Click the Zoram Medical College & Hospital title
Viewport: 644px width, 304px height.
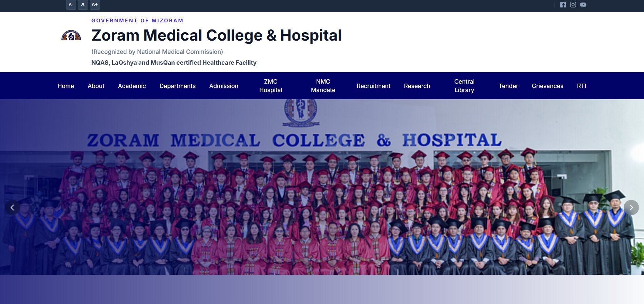tap(217, 35)
